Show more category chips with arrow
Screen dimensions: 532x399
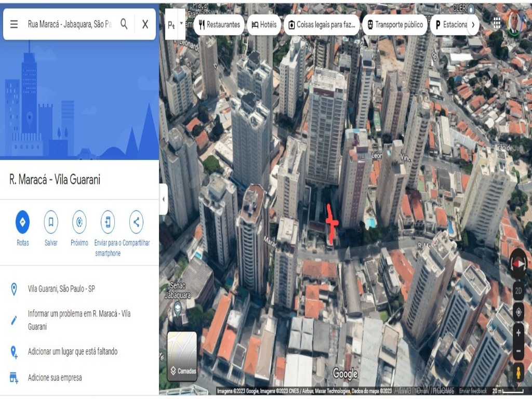tap(473, 24)
